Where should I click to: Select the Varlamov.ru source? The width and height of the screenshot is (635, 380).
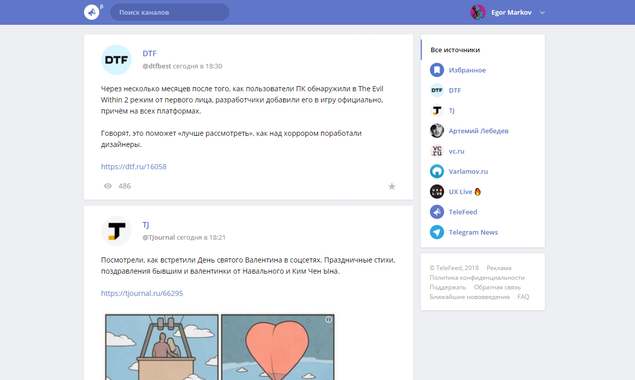point(468,171)
